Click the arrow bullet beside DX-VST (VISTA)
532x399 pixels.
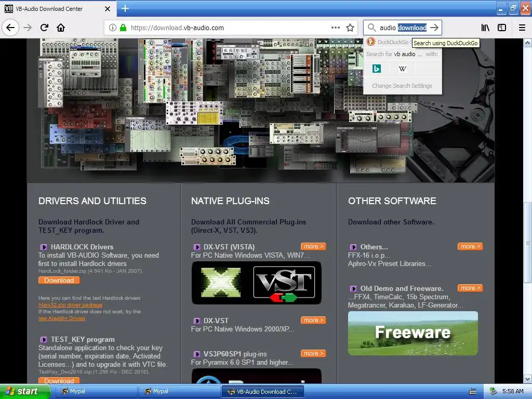pyautogui.click(x=197, y=247)
